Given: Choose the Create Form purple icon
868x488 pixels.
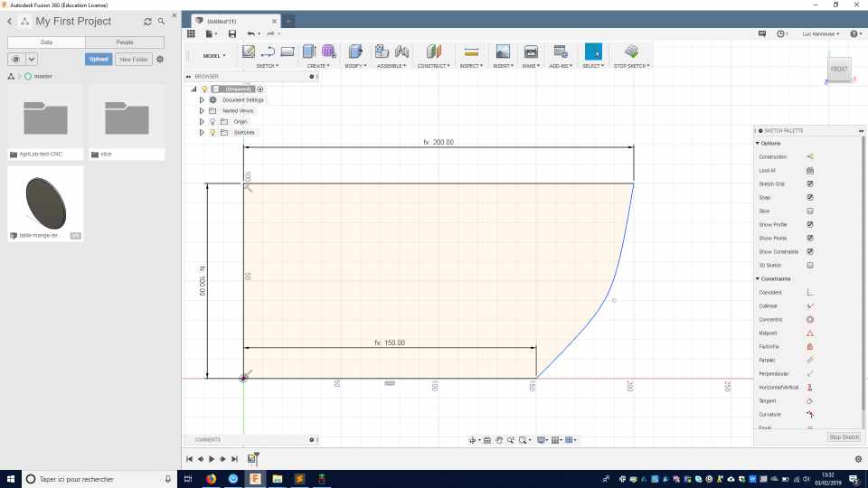Looking at the screenshot, I should (329, 52).
